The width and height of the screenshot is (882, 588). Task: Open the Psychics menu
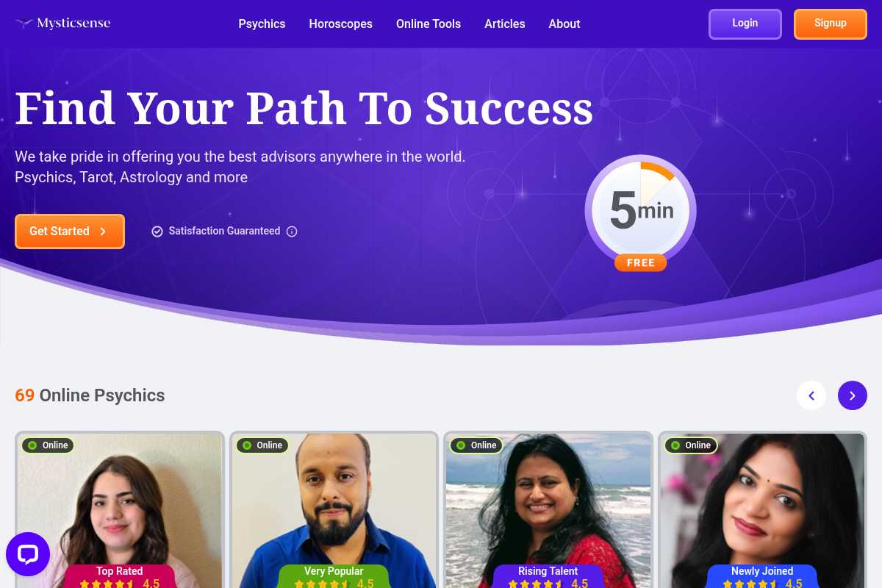tap(262, 24)
